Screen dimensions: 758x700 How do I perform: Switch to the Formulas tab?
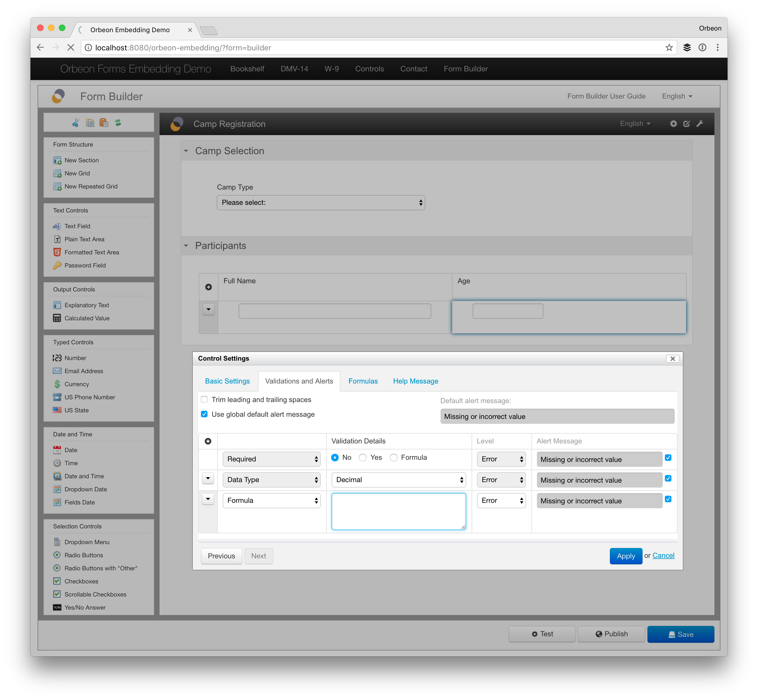click(363, 381)
